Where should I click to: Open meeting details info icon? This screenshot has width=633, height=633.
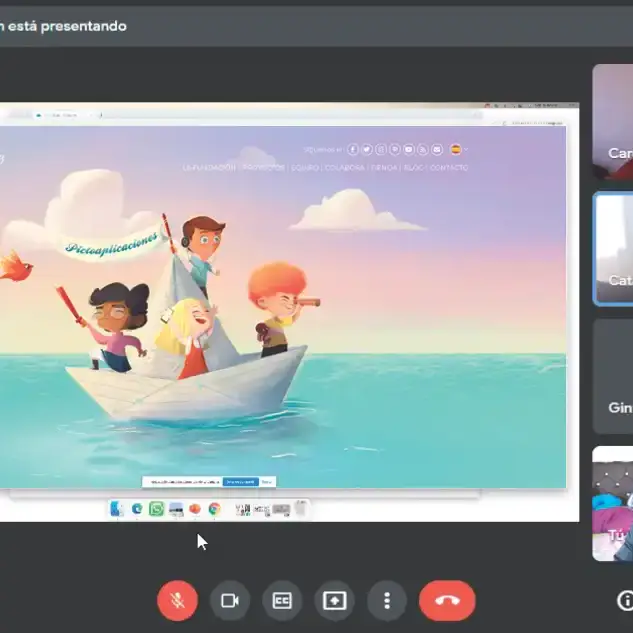tap(625, 600)
